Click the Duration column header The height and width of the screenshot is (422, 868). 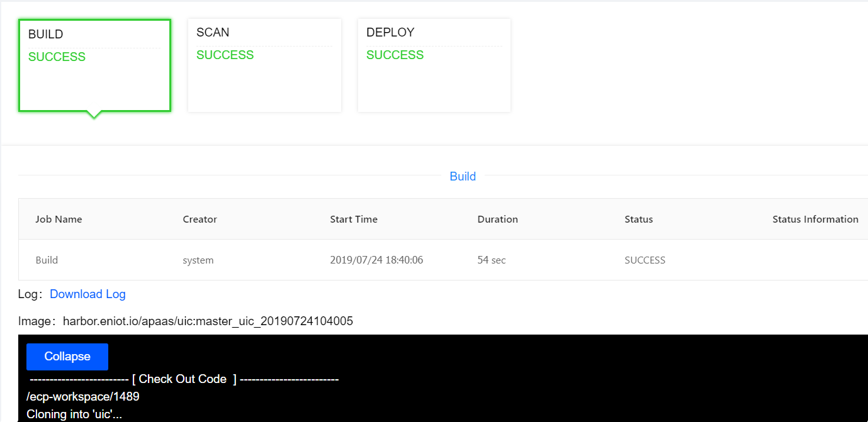coord(497,219)
